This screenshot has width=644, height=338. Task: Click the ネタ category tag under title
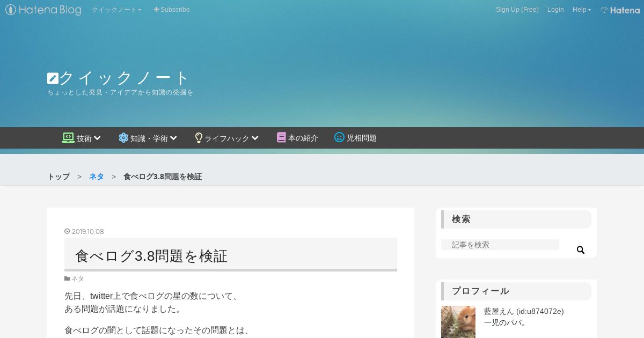(78, 278)
